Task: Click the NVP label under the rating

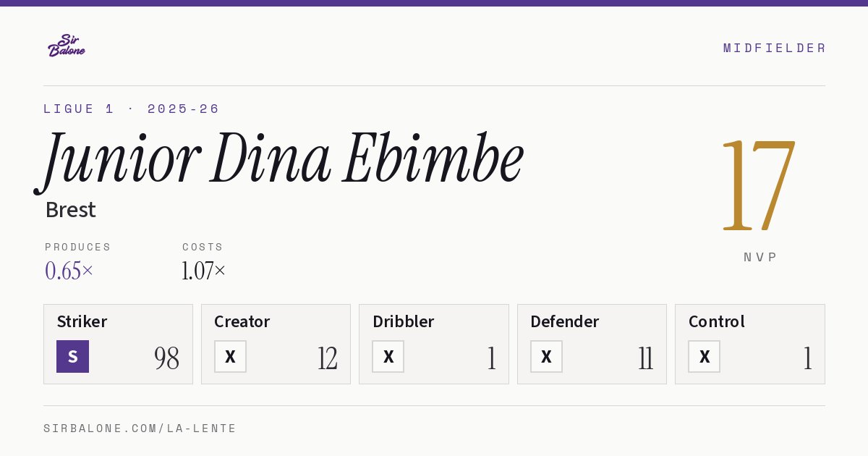Action: point(760,257)
